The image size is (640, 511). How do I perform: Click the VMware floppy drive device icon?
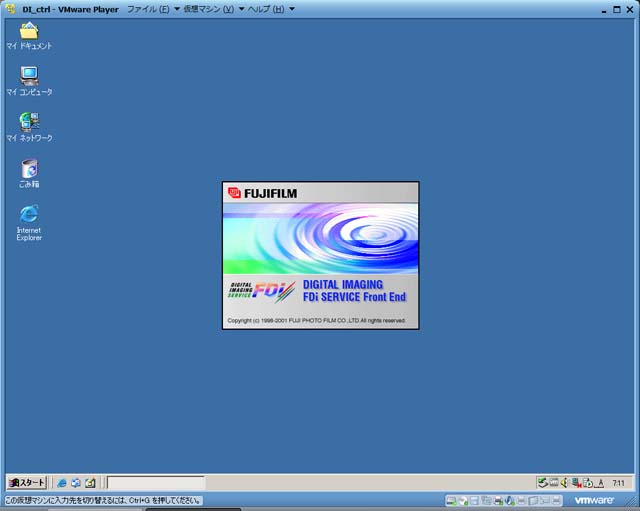pos(474,501)
